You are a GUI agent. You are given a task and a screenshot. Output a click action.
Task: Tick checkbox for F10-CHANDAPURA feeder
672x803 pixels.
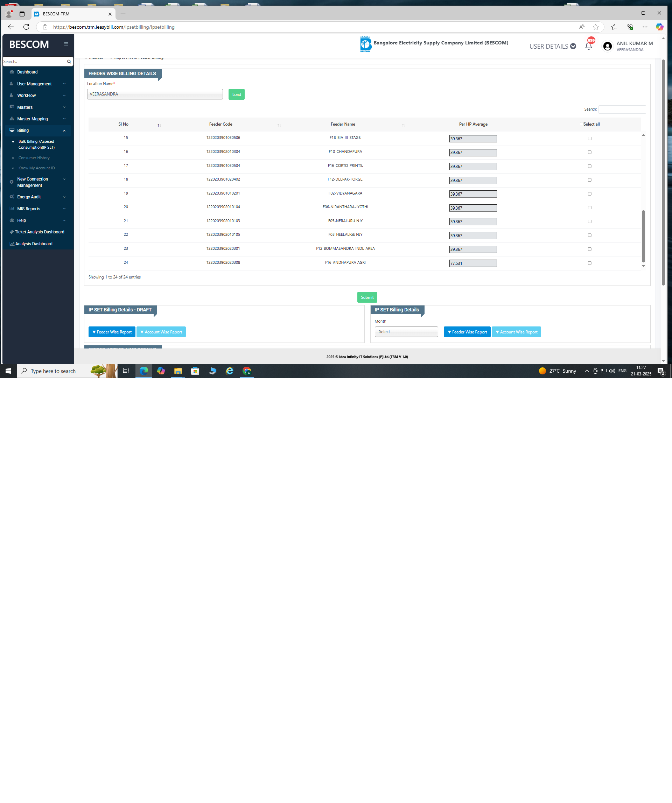click(589, 152)
